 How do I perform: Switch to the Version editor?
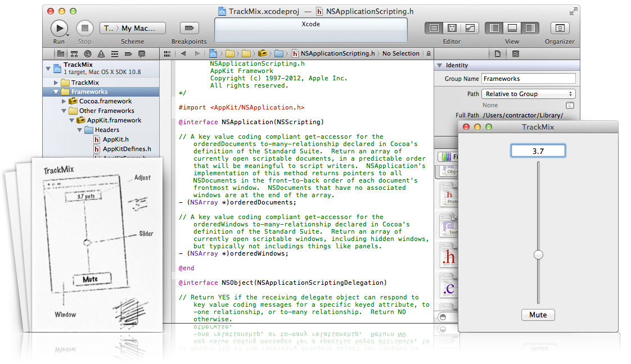pos(470,28)
